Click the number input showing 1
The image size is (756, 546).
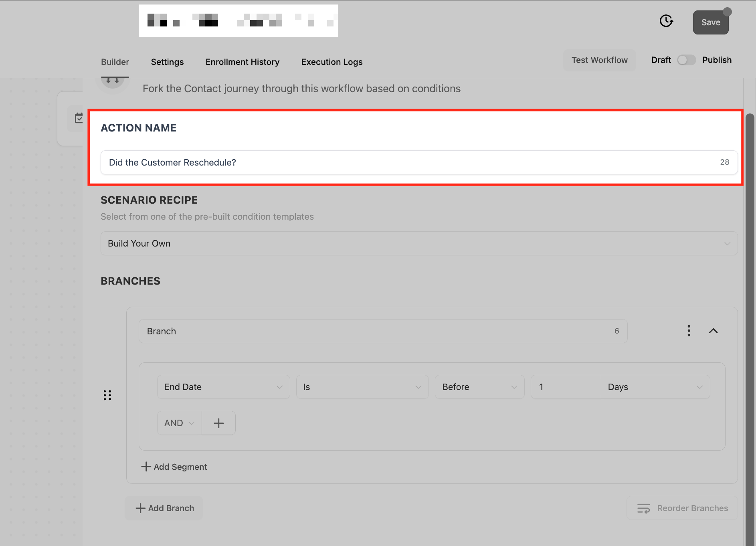click(x=566, y=387)
